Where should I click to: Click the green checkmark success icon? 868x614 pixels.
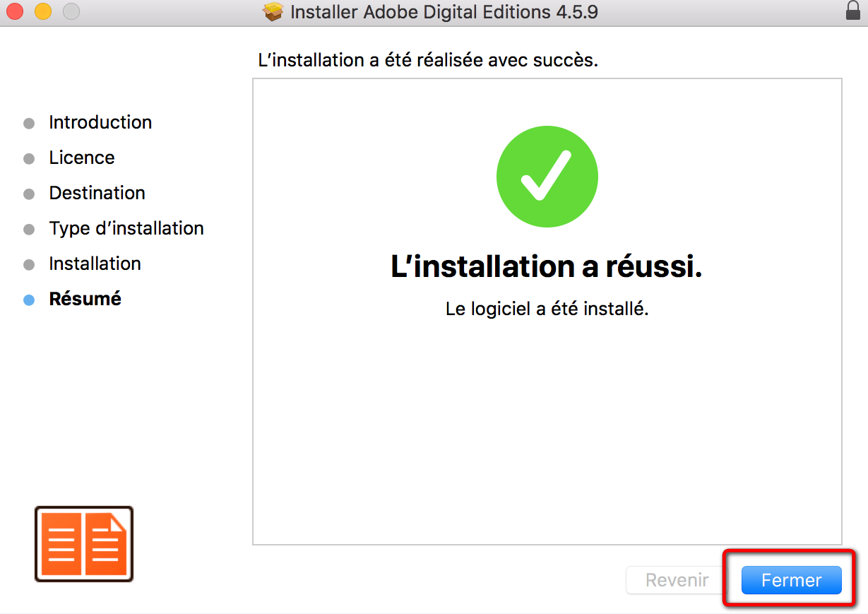(x=547, y=177)
